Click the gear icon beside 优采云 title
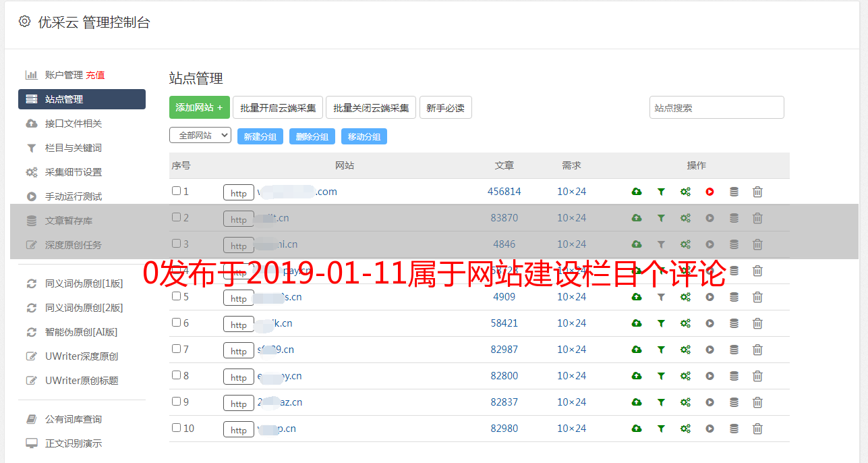 25,22
